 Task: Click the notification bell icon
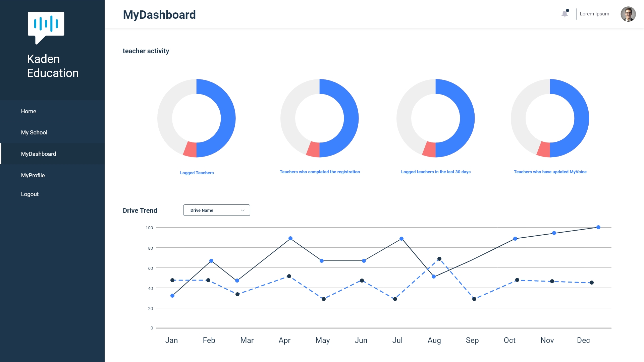[x=565, y=14]
